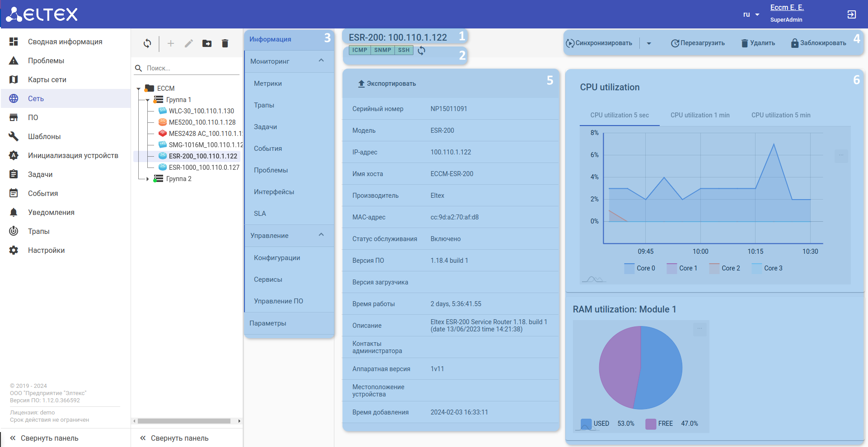The width and height of the screenshot is (868, 447).
Task: Click Перезагрузить to reboot device
Action: [698, 43]
